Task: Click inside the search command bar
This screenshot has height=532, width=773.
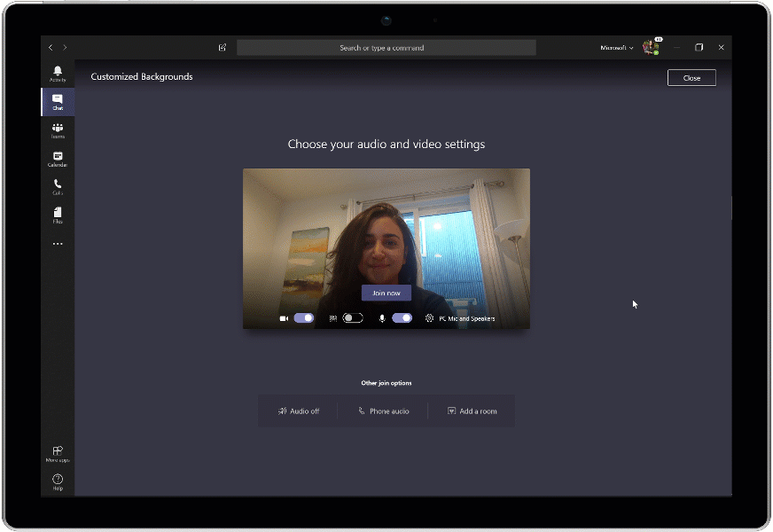Action: click(386, 47)
